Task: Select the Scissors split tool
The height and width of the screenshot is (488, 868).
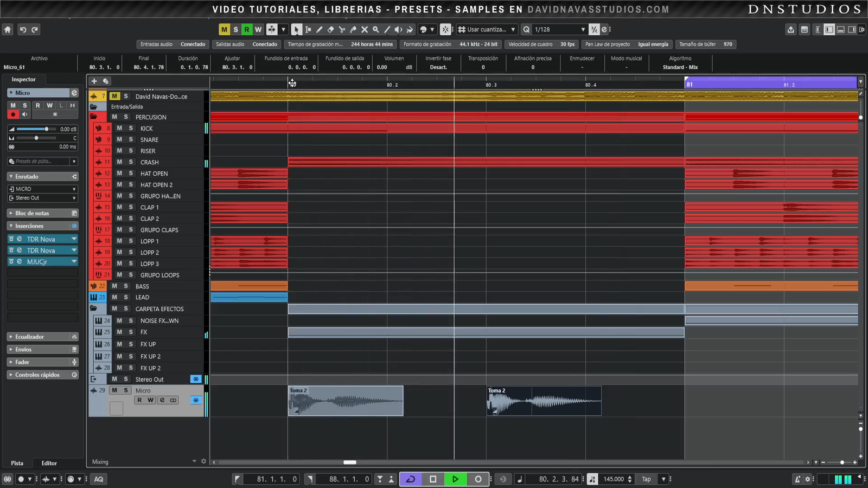Action: pyautogui.click(x=342, y=30)
